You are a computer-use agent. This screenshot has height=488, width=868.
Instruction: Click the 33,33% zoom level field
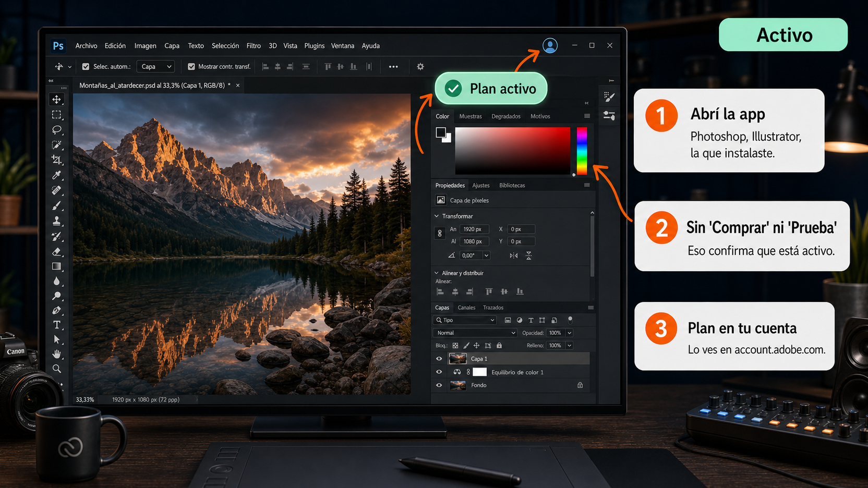click(85, 400)
